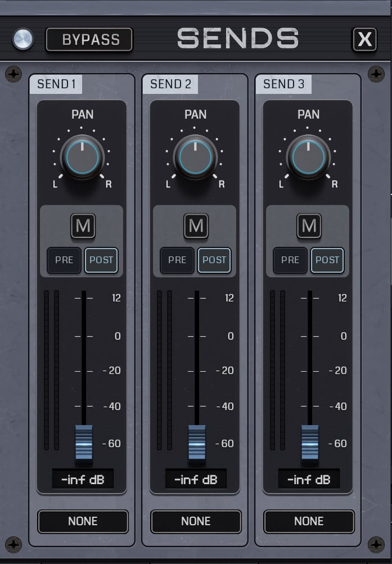
Task: Close the Sends panel with X
Action: click(x=364, y=39)
